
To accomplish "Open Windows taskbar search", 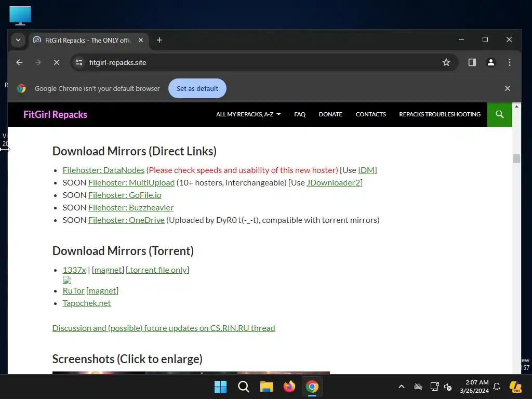I will [243, 387].
